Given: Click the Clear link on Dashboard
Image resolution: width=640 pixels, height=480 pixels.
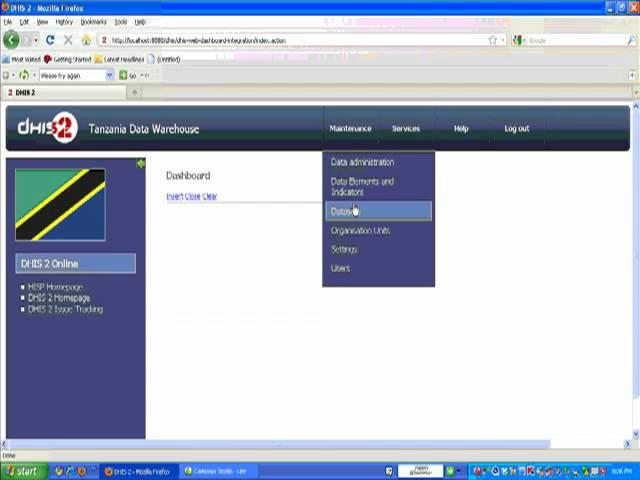Looking at the screenshot, I should point(209,196).
